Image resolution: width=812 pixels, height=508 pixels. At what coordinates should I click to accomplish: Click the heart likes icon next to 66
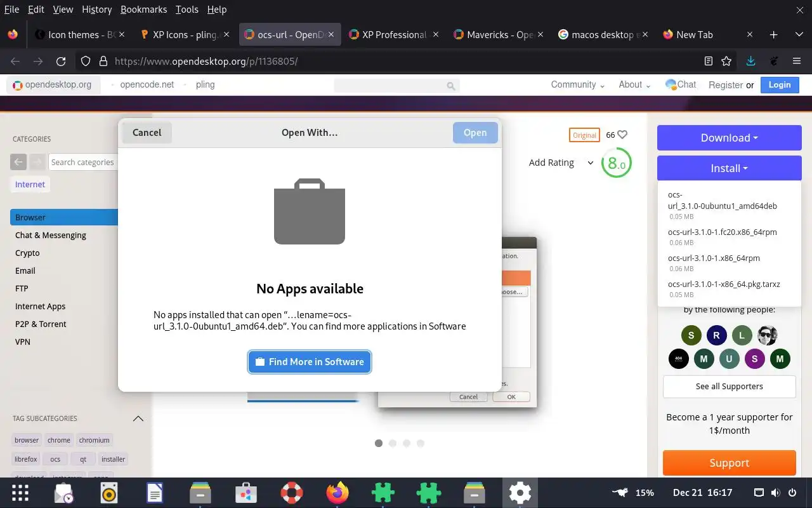tap(622, 135)
